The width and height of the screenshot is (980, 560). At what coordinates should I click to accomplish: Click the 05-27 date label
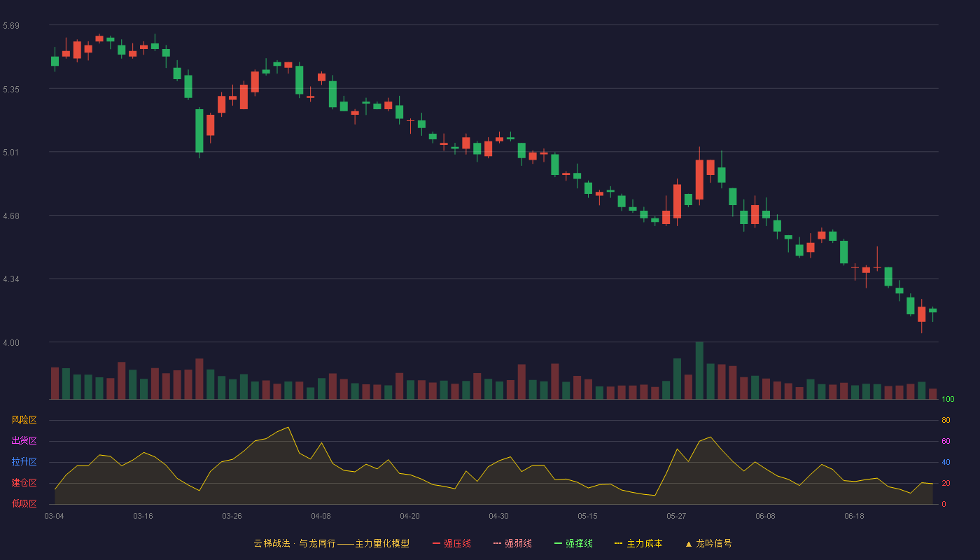coord(676,516)
